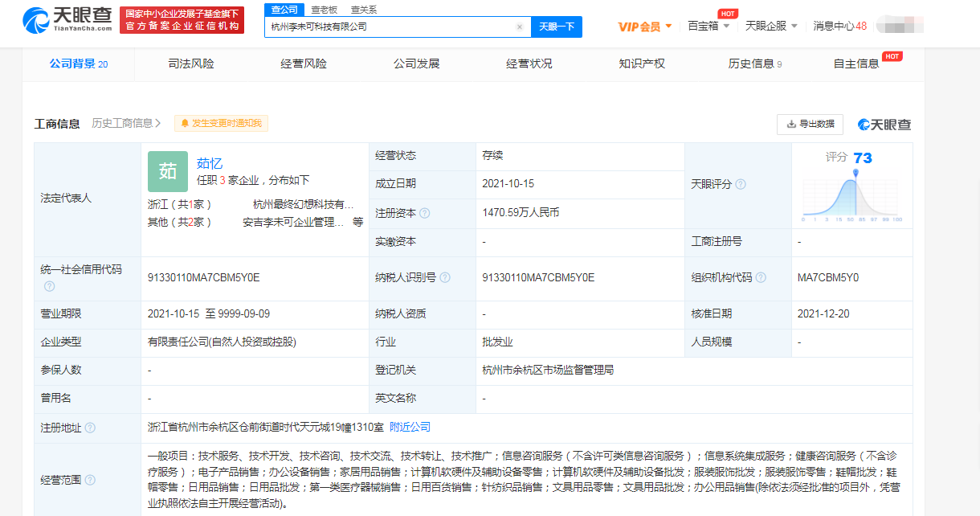Open 公司发展 tab
980x516 pixels.
coord(416,63)
